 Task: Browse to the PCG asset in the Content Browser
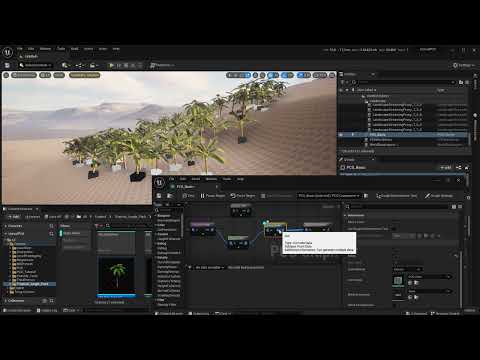(x=170, y=196)
